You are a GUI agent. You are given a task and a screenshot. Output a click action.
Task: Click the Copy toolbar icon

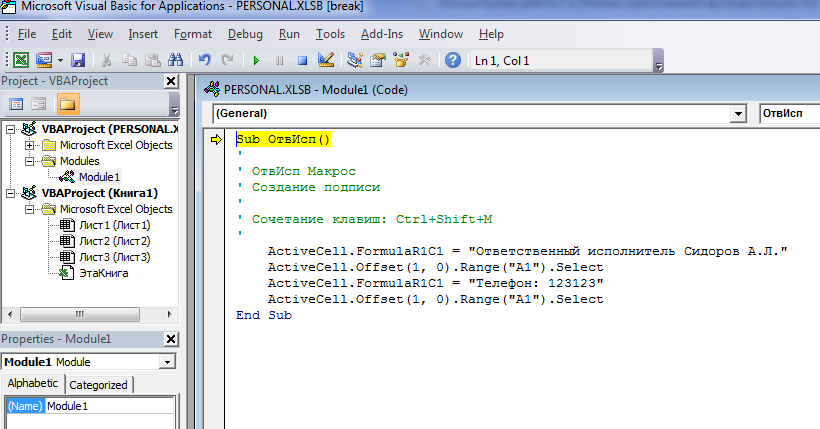(x=129, y=60)
